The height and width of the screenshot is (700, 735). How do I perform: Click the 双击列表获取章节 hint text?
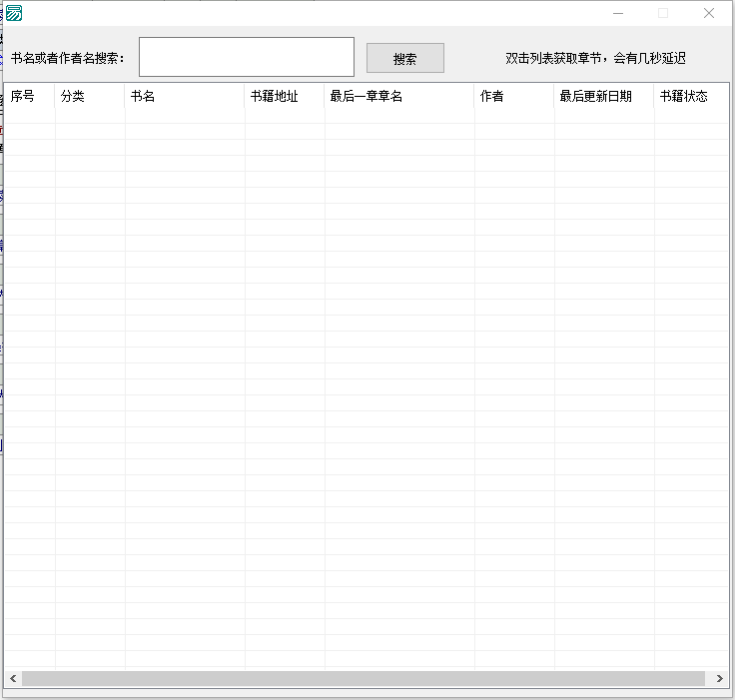(x=595, y=58)
